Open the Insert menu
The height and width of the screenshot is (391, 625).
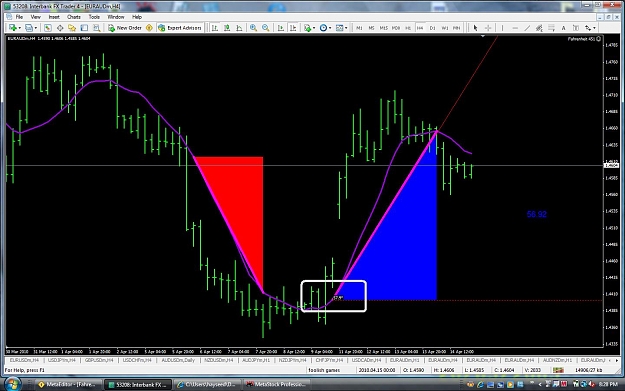click(x=54, y=17)
